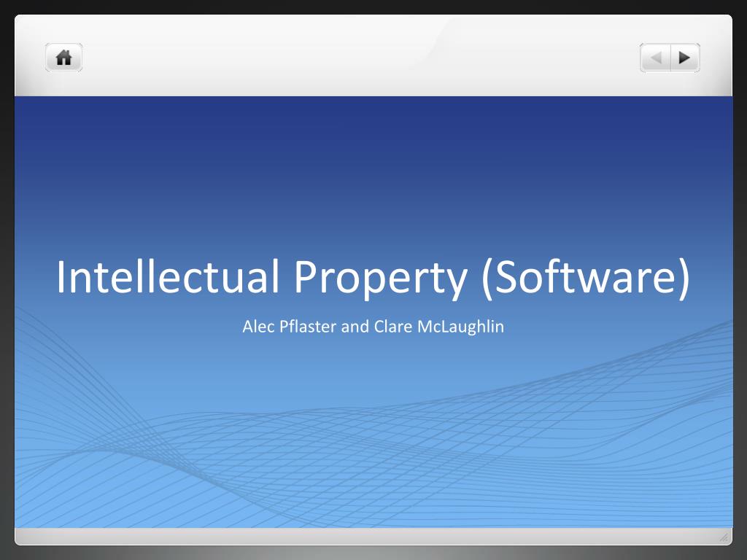Click the resize grip at window corner
This screenshot has height=560, width=747.
[x=723, y=537]
